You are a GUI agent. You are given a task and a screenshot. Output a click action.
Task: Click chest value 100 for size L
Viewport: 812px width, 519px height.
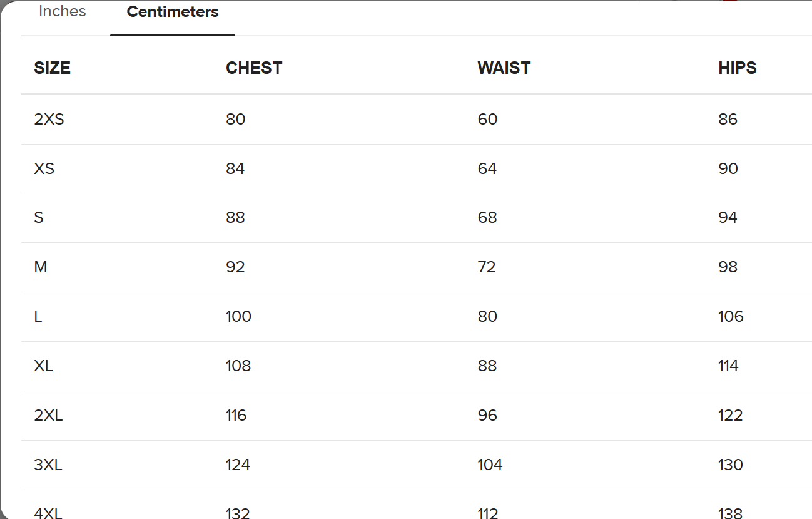coord(238,317)
